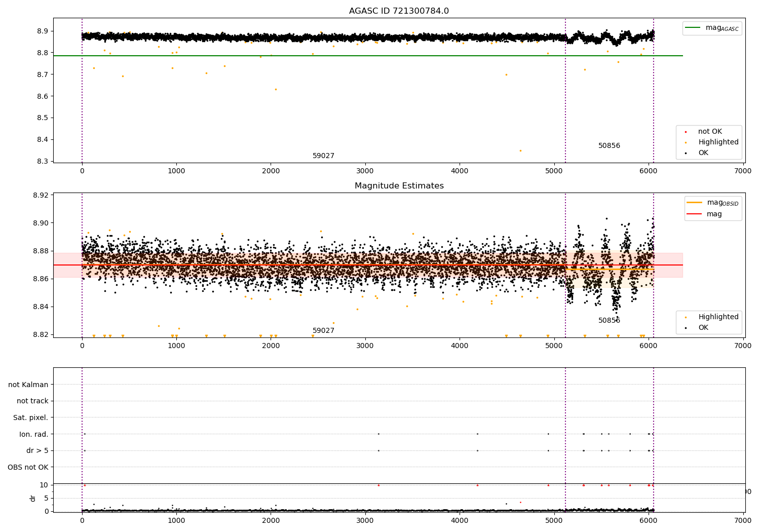Click the plot title "AGASC ID 721300784.0"

point(399,11)
